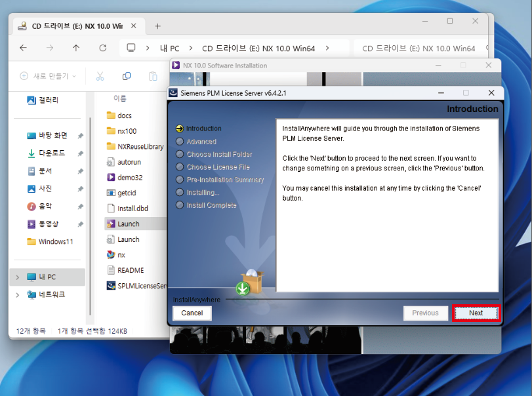The height and width of the screenshot is (396, 532).
Task: Select 네트워크 in the sidebar
Action: (46, 294)
